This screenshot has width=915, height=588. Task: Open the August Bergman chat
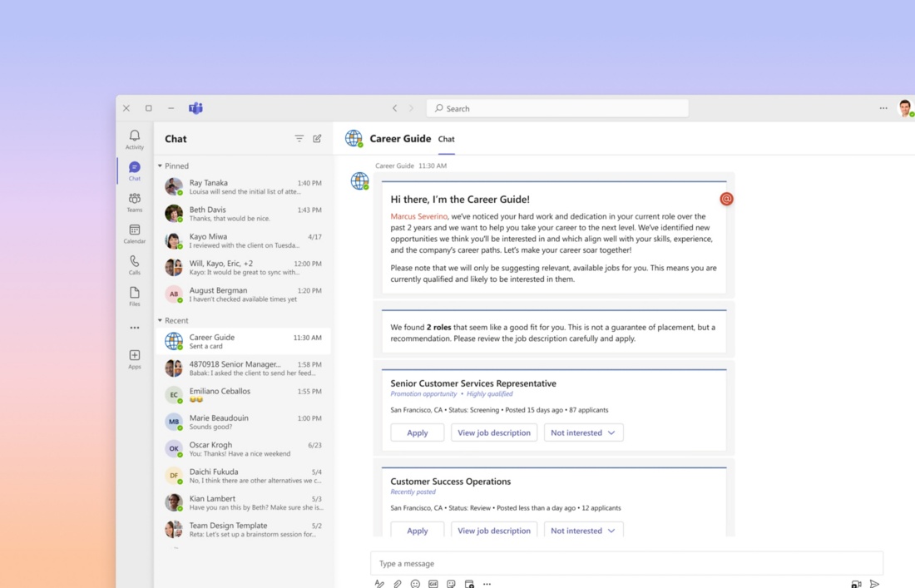point(244,294)
